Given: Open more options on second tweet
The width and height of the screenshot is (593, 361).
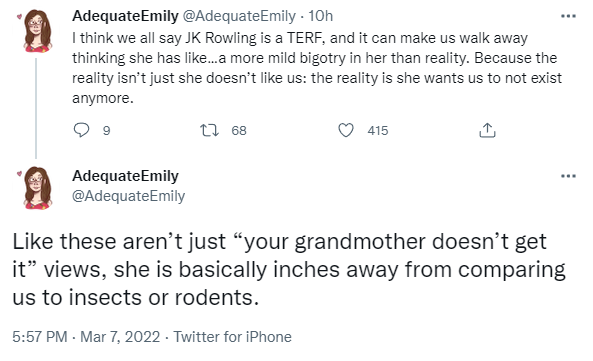Looking at the screenshot, I should (x=568, y=176).
